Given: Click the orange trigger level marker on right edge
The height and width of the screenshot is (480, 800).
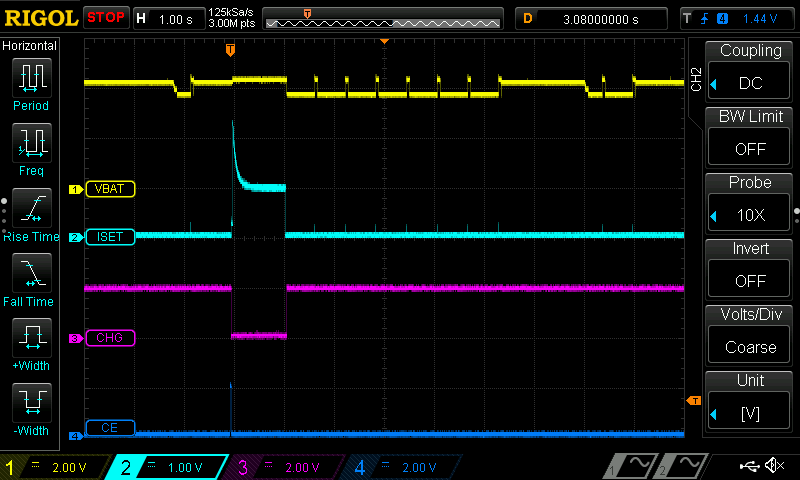Looking at the screenshot, I should tap(694, 401).
